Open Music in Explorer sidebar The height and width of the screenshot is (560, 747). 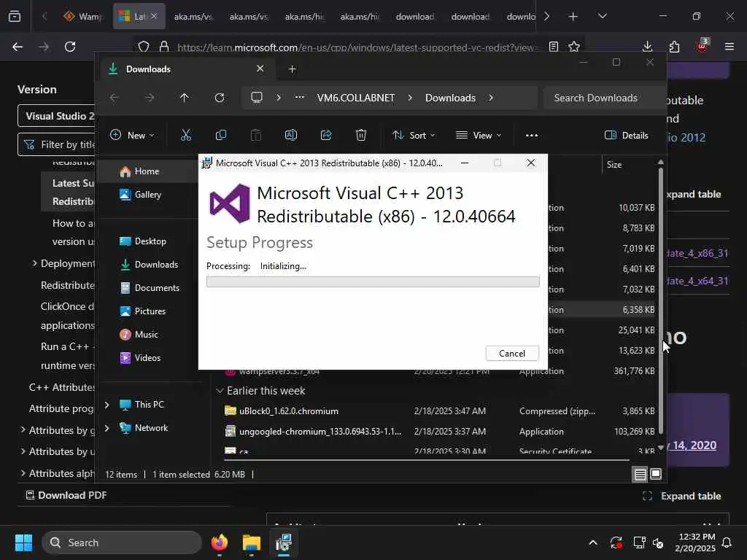tap(146, 334)
